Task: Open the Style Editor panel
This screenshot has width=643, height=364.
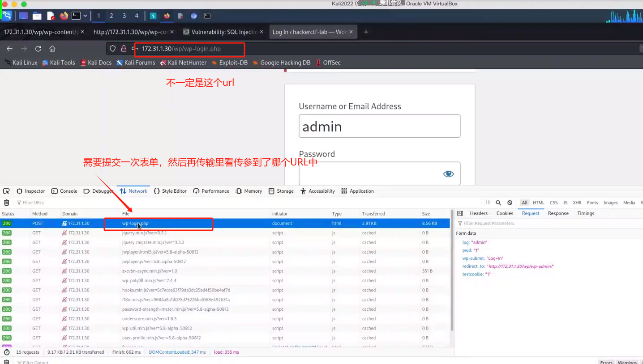Action: [x=170, y=191]
